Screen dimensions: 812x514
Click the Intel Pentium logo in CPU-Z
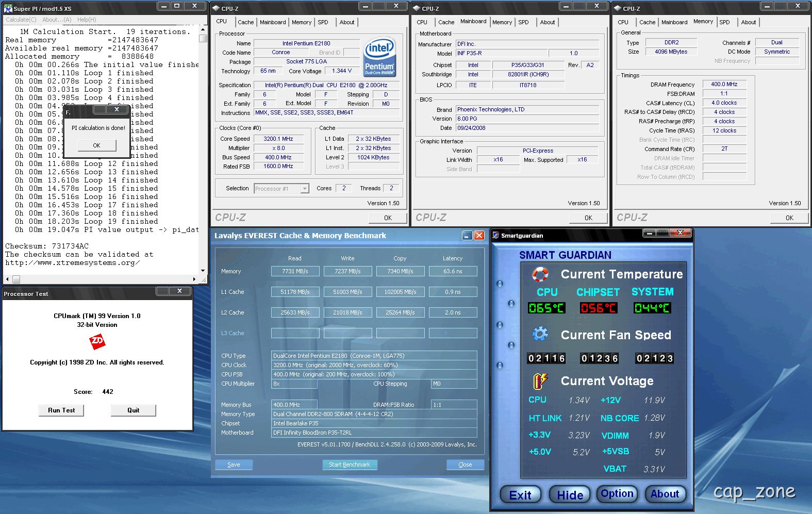pyautogui.click(x=379, y=56)
